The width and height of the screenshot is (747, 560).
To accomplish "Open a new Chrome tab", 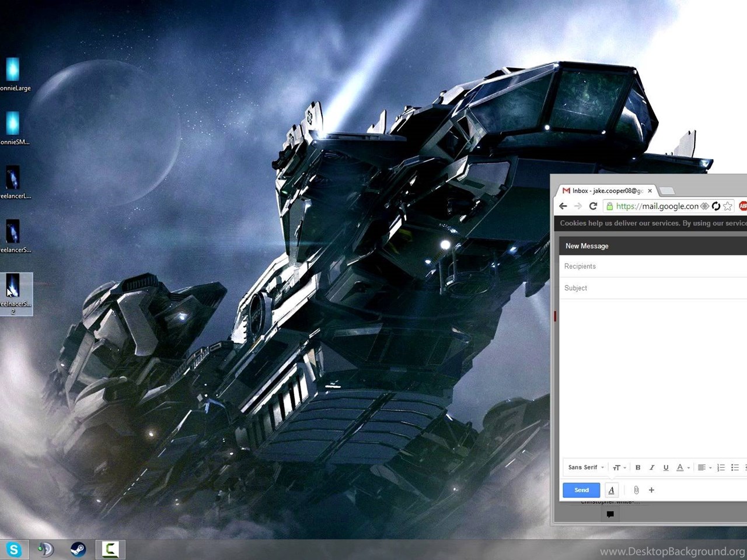I will [667, 191].
